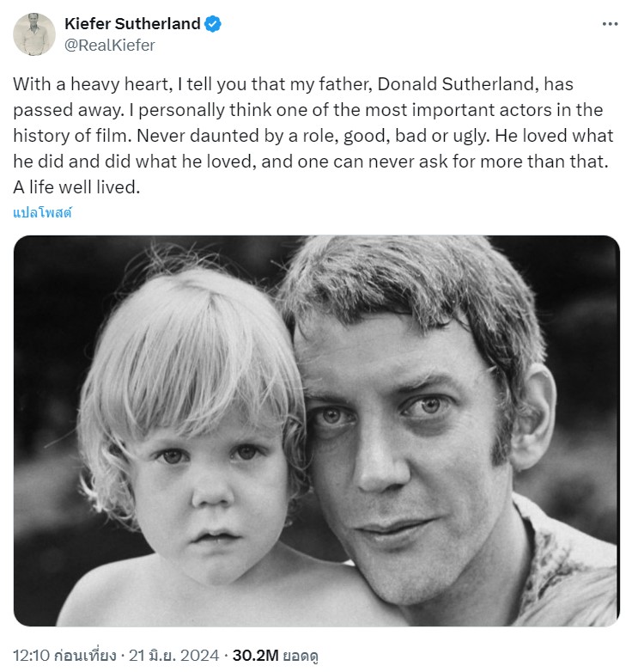Open the profile avatar picture

click(34, 34)
